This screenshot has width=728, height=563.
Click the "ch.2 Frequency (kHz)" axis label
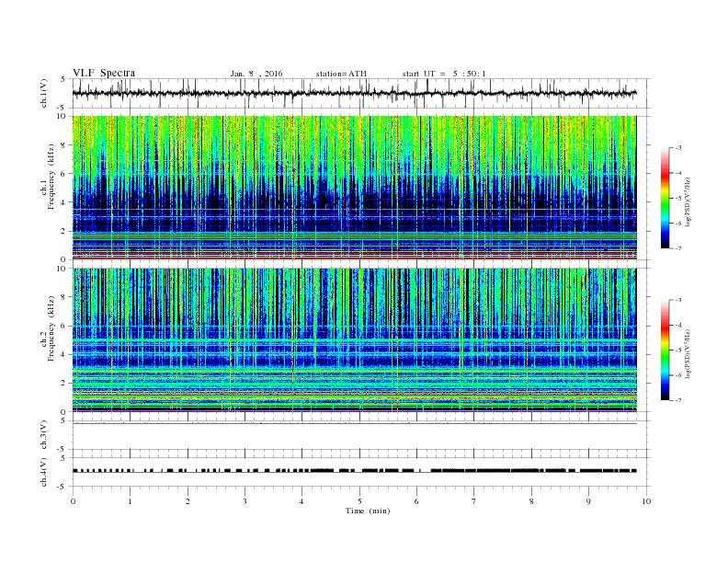click(x=49, y=329)
